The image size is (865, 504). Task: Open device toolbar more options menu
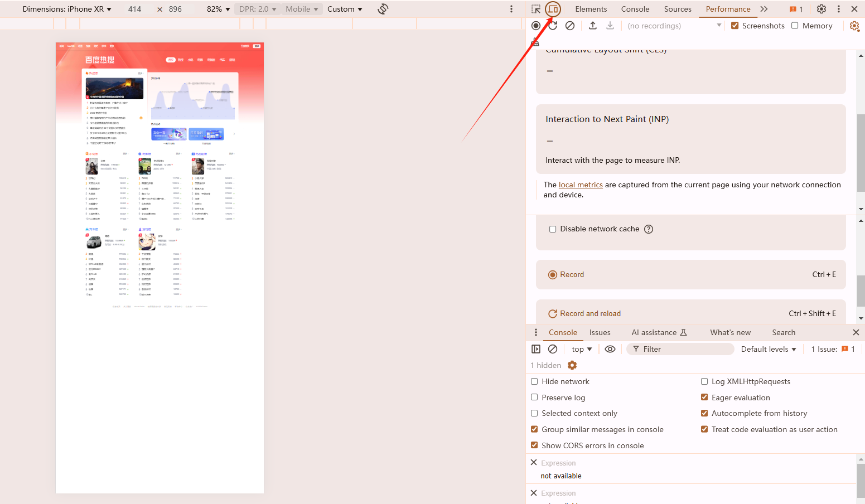[x=511, y=9]
